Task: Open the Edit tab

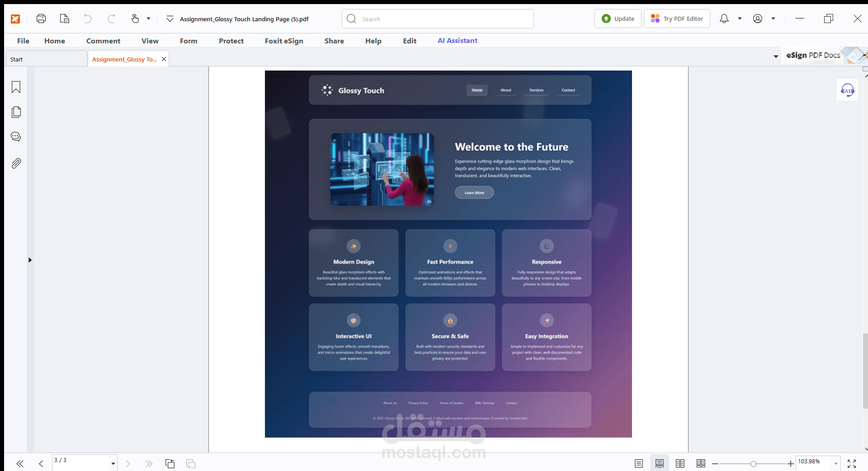Action: 410,41
